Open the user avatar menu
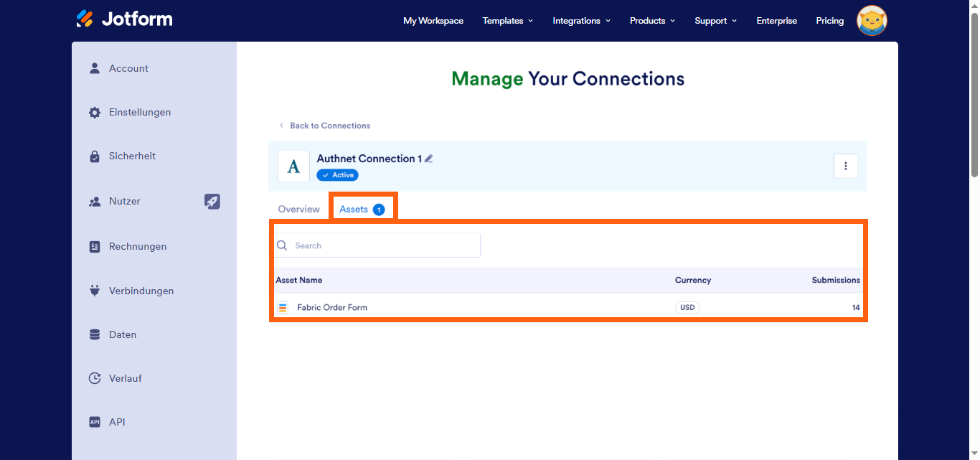 pyautogui.click(x=872, y=21)
